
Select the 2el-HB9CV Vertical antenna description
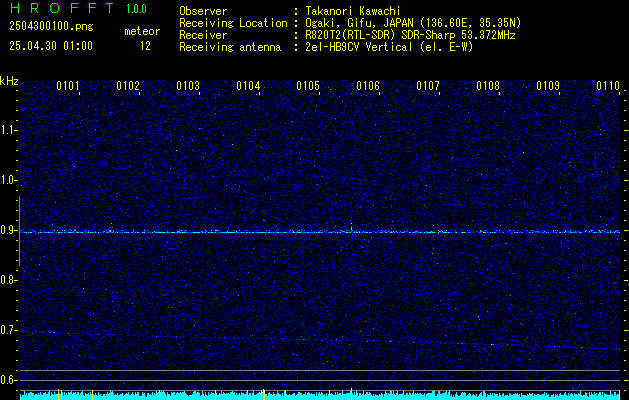[x=389, y=47]
